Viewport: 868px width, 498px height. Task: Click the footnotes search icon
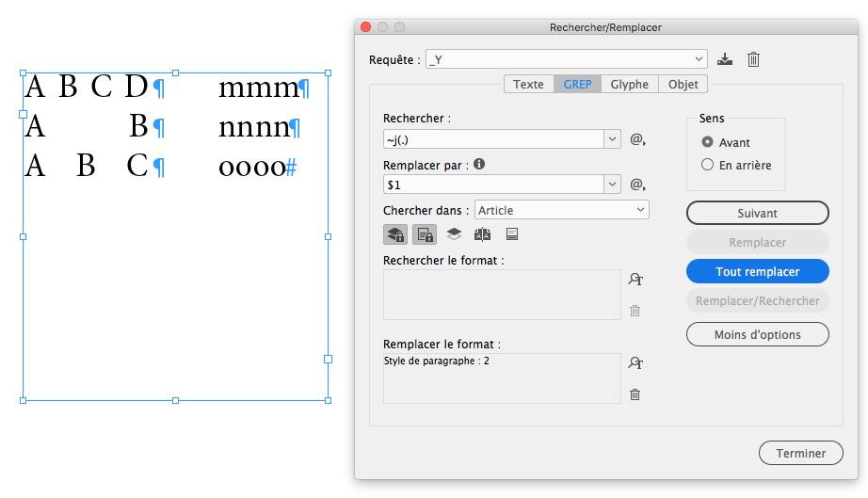pos(512,234)
